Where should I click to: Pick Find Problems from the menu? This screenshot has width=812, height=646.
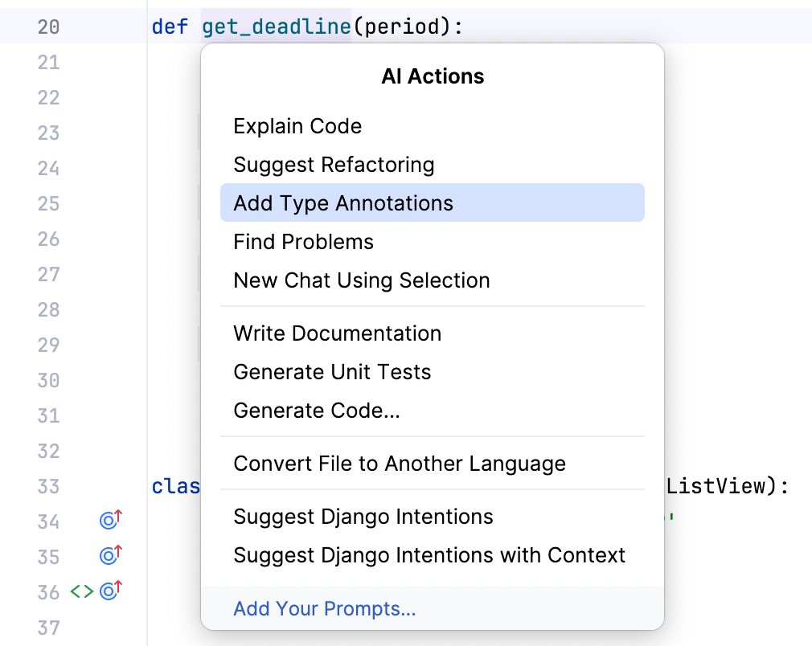303,241
